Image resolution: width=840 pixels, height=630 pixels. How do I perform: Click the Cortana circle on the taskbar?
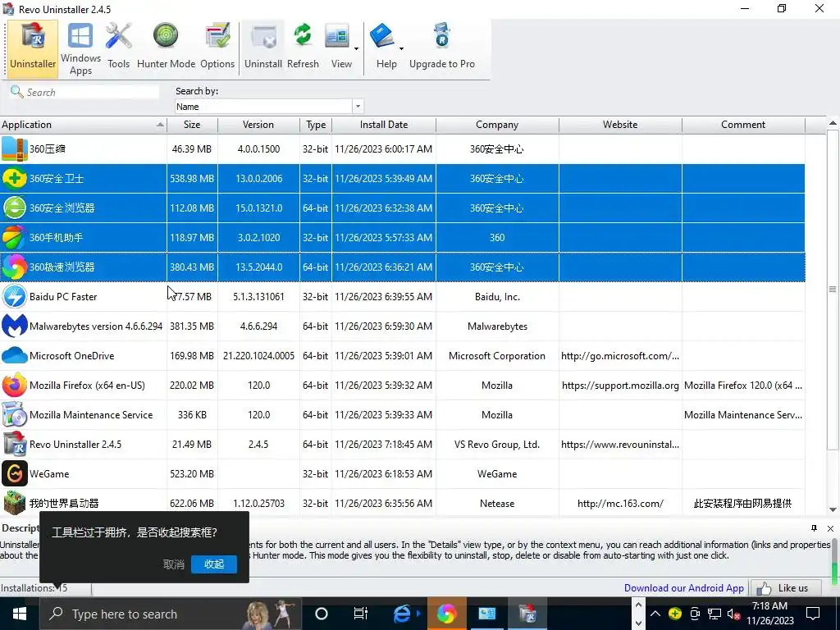tap(321, 614)
